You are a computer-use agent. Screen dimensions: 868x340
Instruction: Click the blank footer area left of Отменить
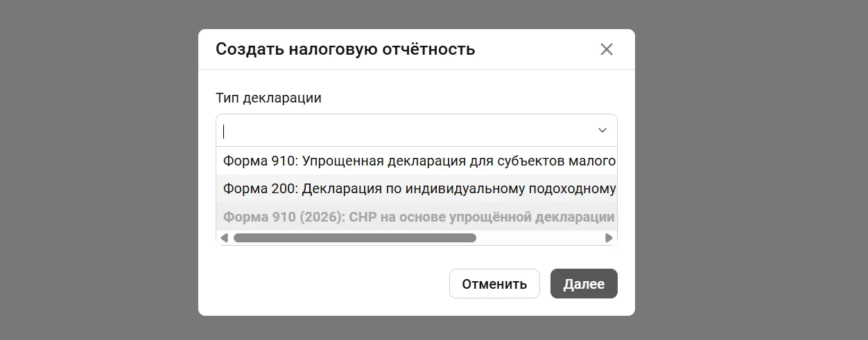[326, 284]
